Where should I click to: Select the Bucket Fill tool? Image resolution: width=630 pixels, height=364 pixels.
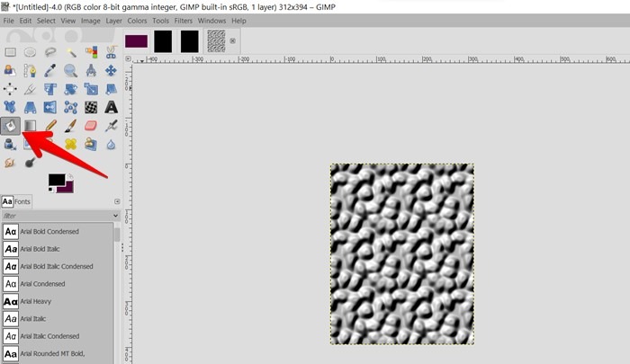[x=10, y=126]
